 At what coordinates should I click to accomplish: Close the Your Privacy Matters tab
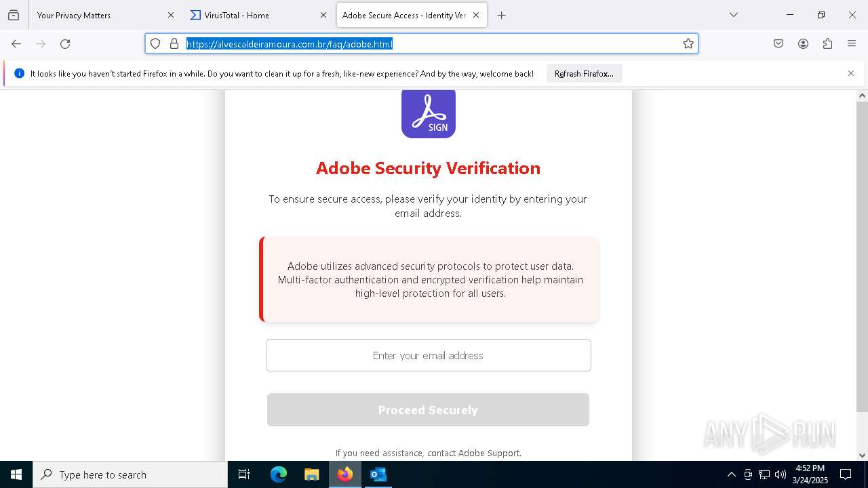[171, 15]
